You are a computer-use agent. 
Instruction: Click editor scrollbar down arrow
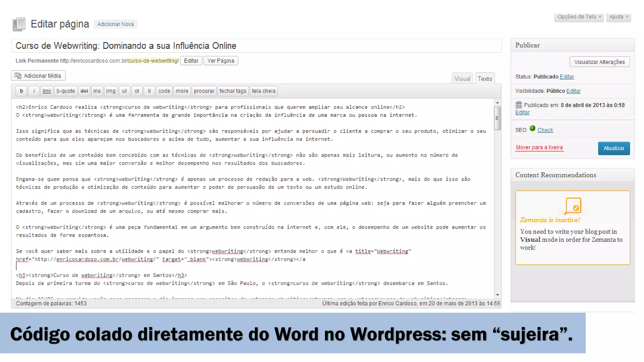coord(497,295)
